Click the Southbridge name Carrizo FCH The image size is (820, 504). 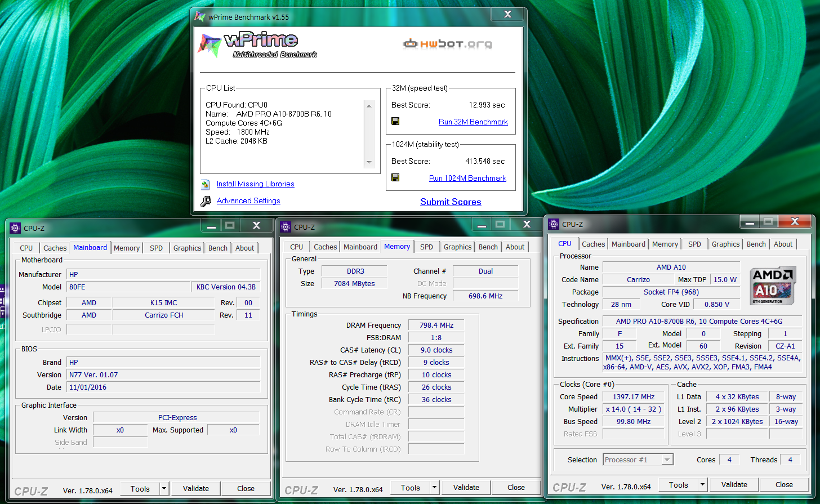(x=164, y=315)
